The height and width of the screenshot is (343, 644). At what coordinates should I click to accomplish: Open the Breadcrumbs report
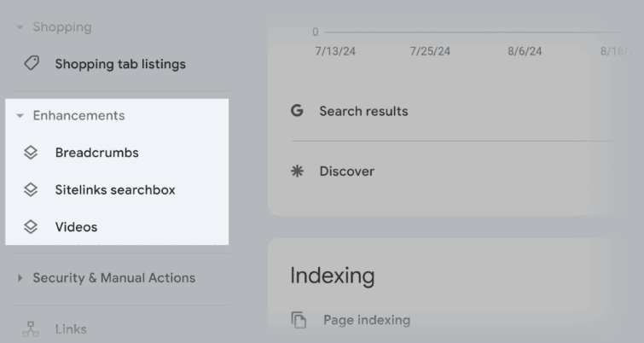pos(97,153)
